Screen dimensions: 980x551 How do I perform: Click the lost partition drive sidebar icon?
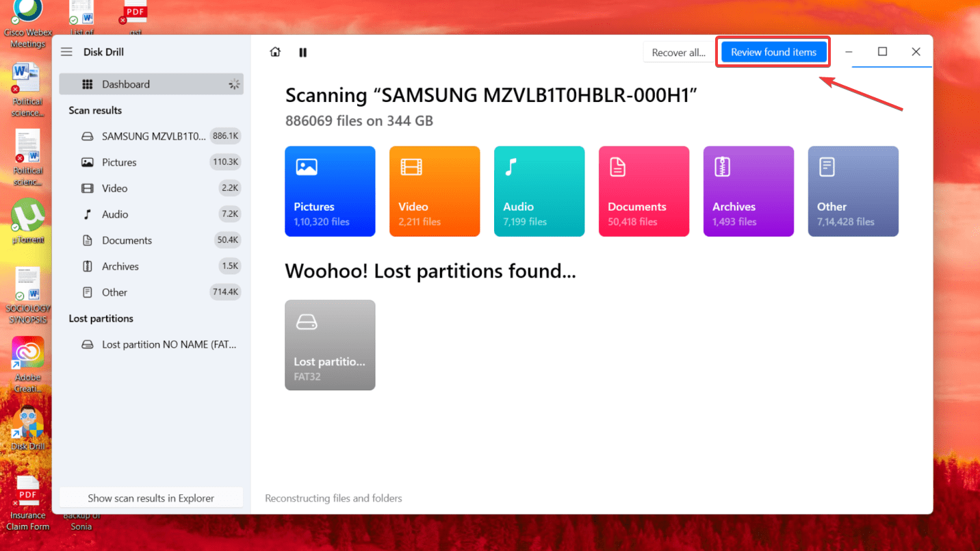click(x=88, y=344)
